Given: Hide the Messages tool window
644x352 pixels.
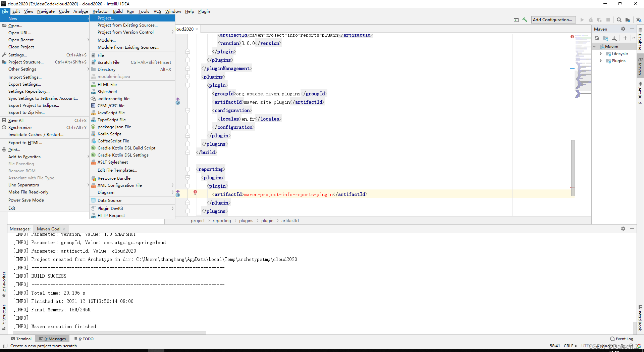Looking at the screenshot, I should tap(632, 229).
